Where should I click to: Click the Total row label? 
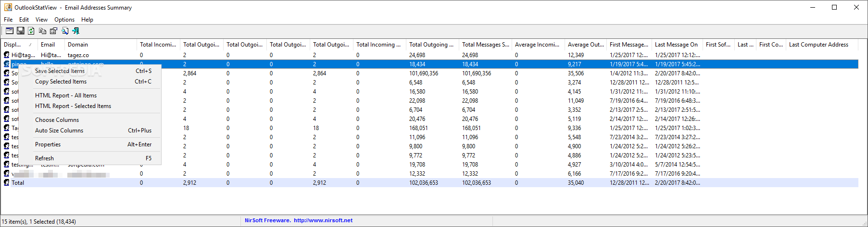tap(18, 183)
